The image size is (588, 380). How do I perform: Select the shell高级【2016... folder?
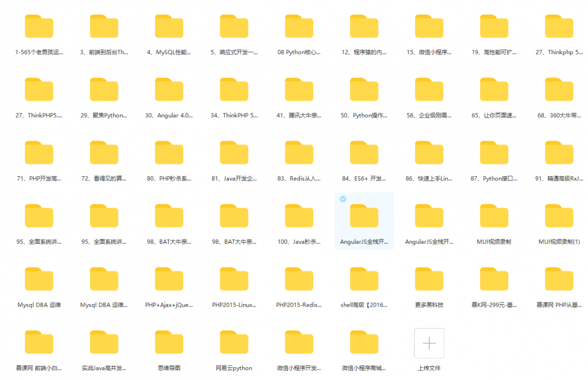click(x=364, y=279)
